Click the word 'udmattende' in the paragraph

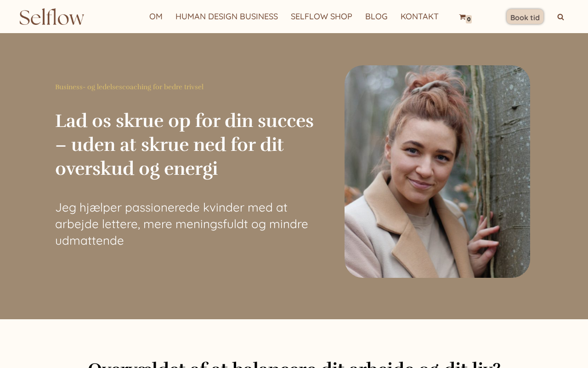90,241
